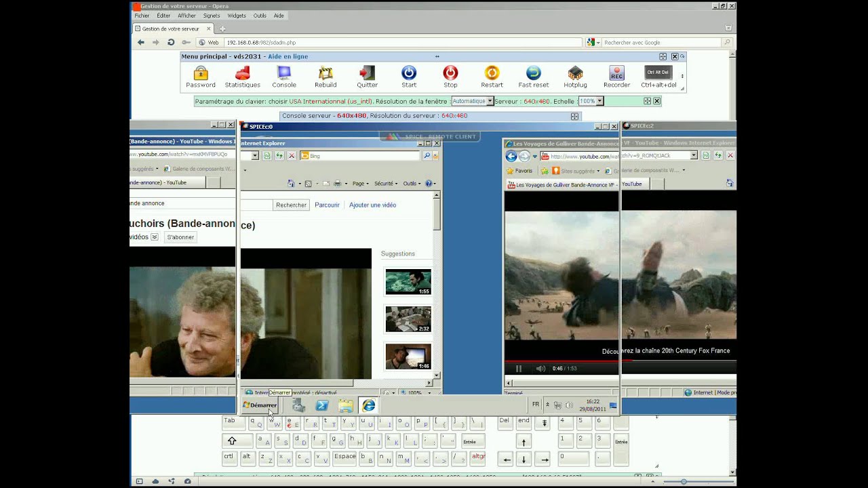Screen dimensions: 868x488
Task: Trigger a Fast reset
Action: point(534,77)
